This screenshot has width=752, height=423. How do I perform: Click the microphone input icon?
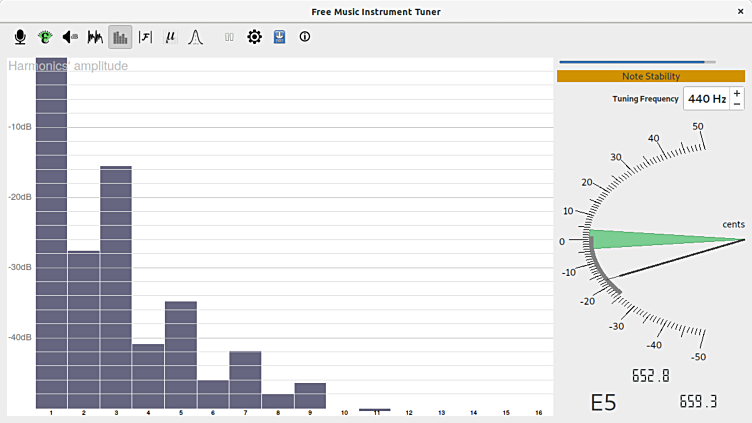click(x=20, y=38)
